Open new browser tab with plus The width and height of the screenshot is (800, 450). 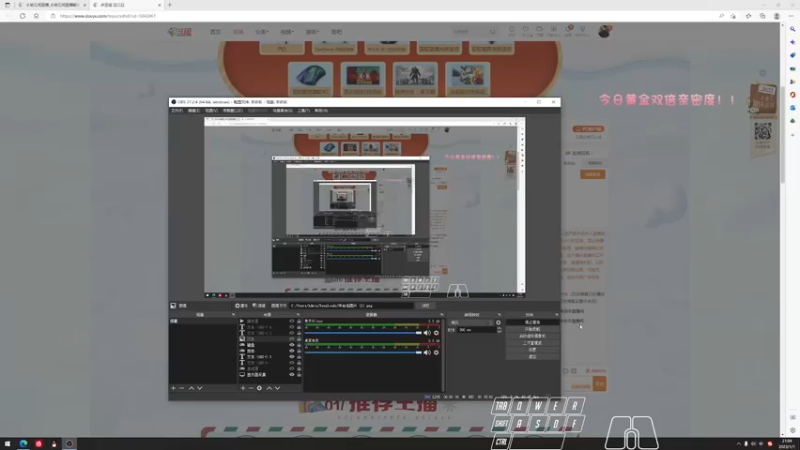[170, 5]
